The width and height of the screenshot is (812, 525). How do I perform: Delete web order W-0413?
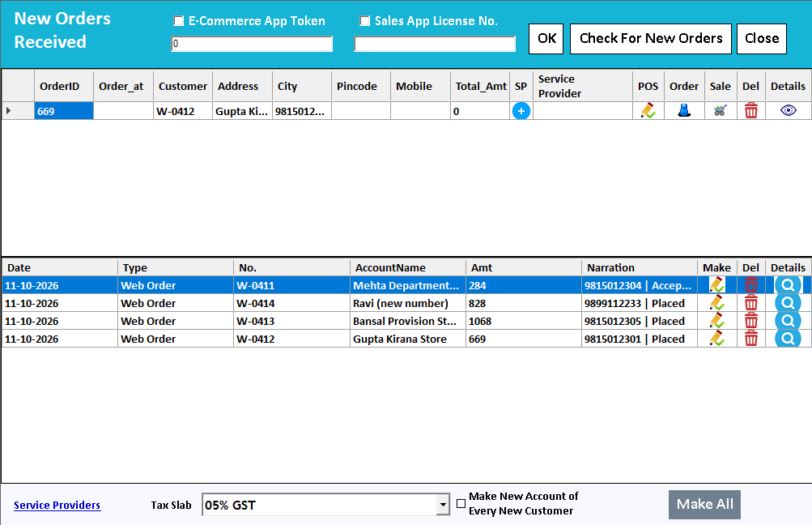[x=751, y=321]
